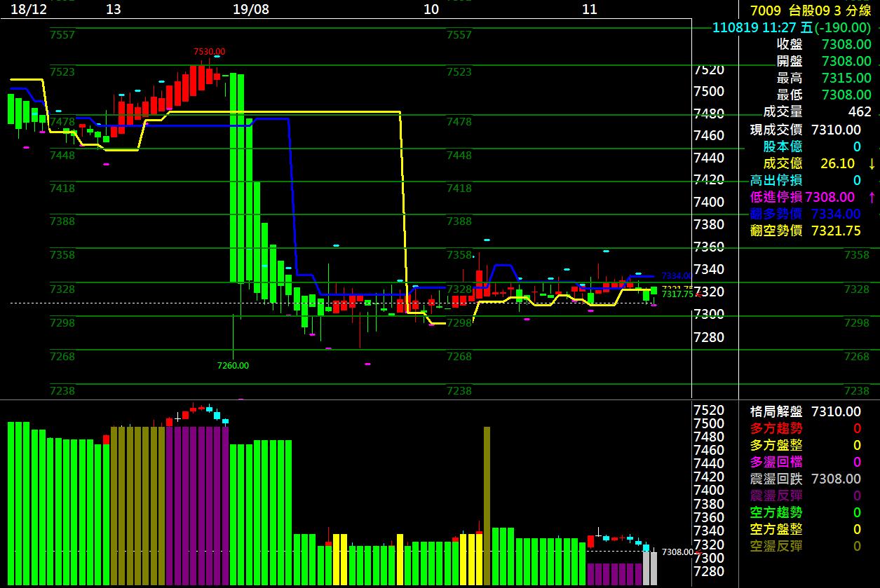
Task: Select the 19/08 date on time axis
Action: tap(251, 9)
